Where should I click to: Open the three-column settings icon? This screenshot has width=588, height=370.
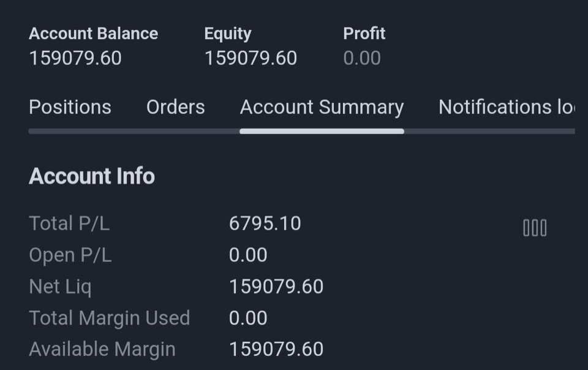[535, 228]
